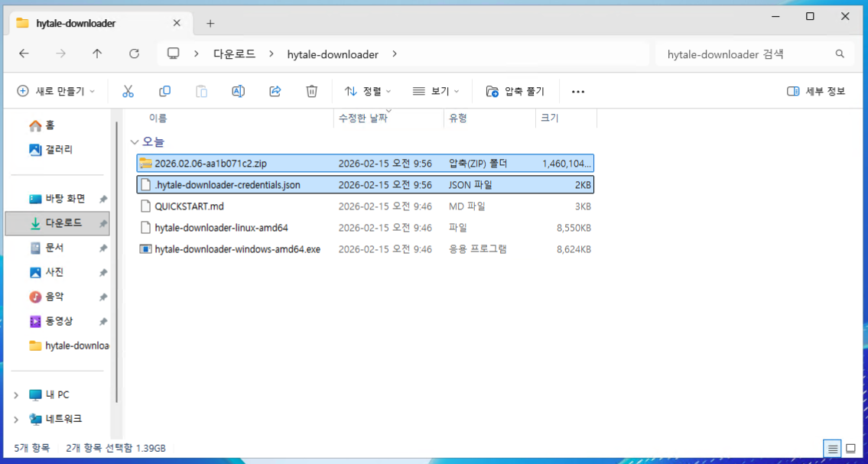Open the 새로 만들기 dropdown

click(x=56, y=91)
